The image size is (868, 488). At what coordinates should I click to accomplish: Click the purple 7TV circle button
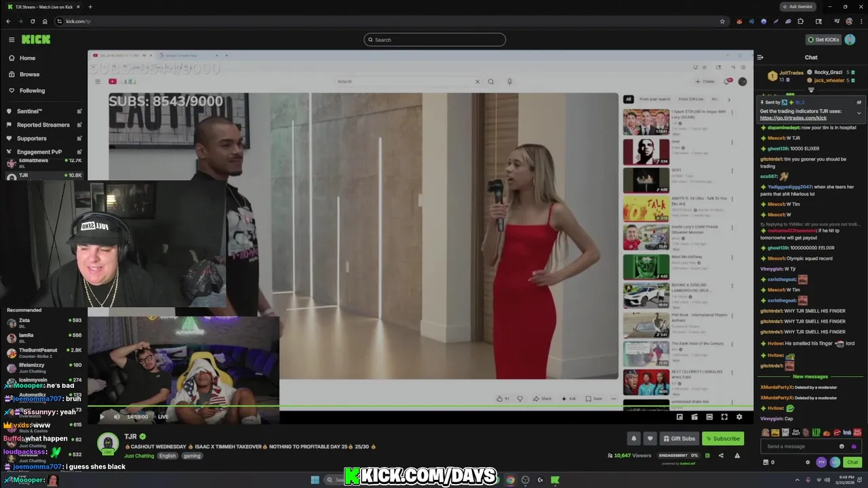point(821,462)
